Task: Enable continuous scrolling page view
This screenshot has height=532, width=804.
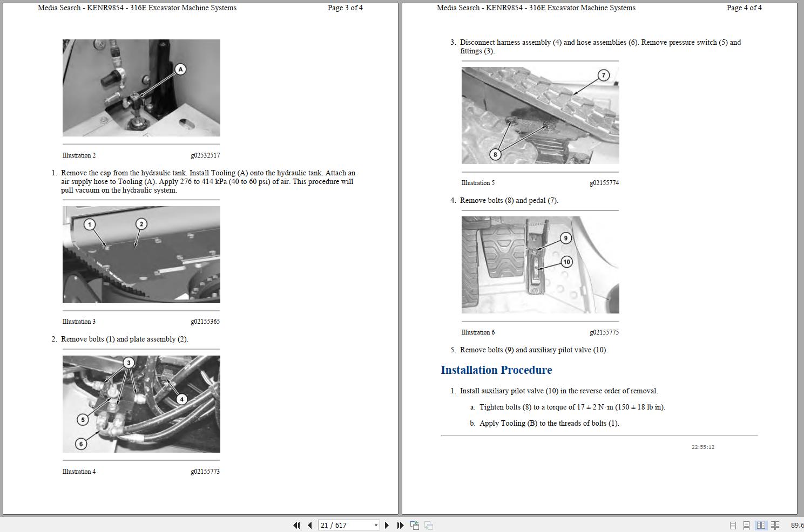Action: [x=746, y=525]
